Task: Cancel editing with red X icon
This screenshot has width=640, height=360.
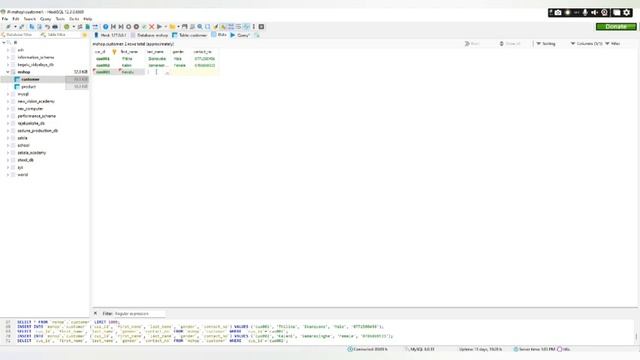Action: [151, 27]
